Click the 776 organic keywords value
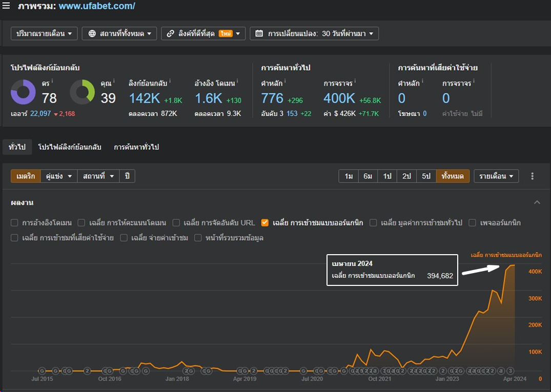This screenshot has width=551, height=392. tap(272, 98)
